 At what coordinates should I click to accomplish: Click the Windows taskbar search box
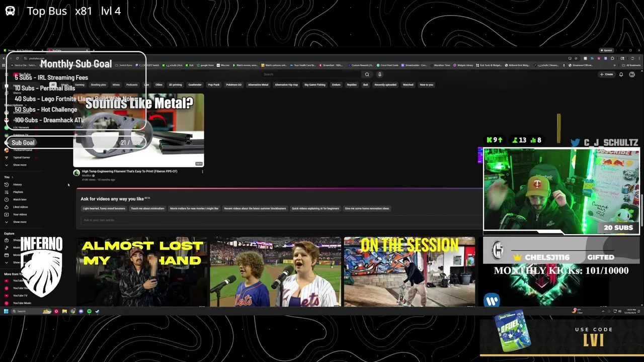point(30,311)
